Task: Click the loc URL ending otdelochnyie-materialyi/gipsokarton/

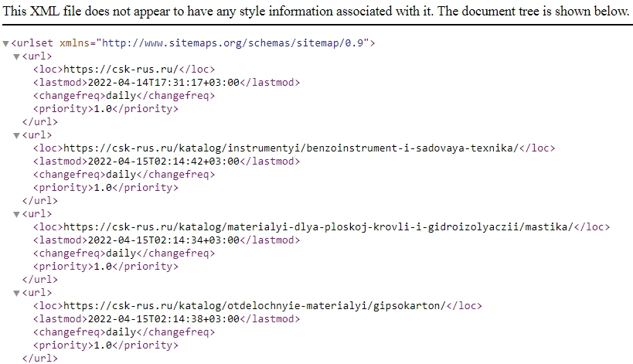Action: click(x=254, y=306)
